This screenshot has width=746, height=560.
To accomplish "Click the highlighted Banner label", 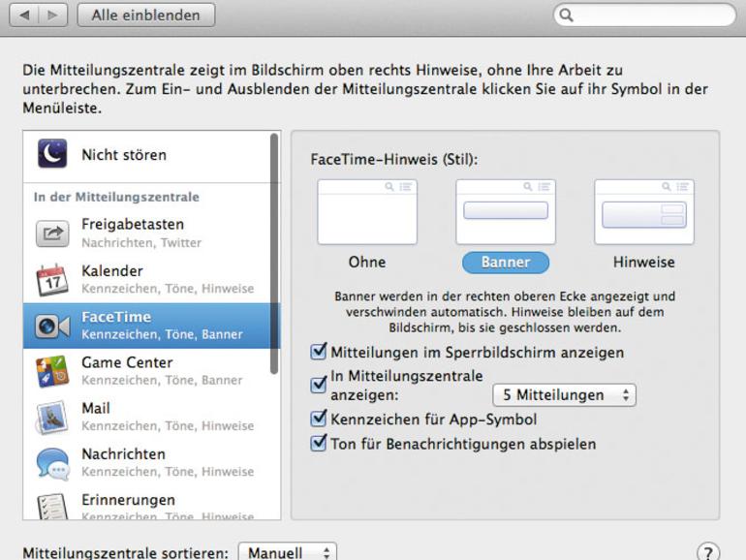I will 506,263.
